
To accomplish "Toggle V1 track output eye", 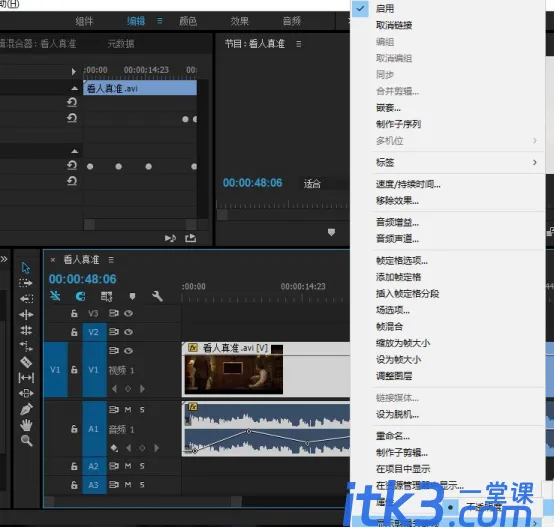I will (129, 351).
